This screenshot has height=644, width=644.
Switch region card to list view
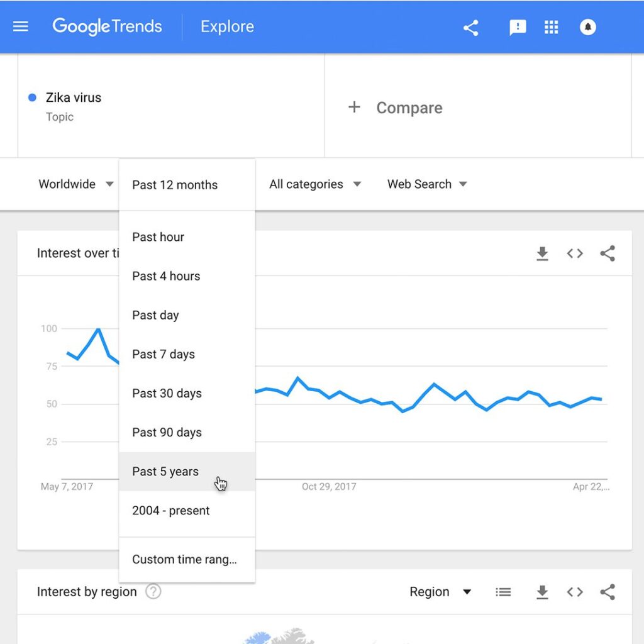(x=503, y=592)
